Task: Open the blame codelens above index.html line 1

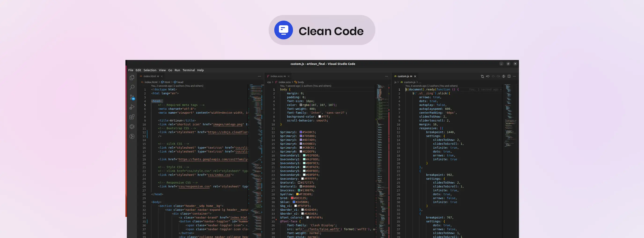Action: coord(177,86)
